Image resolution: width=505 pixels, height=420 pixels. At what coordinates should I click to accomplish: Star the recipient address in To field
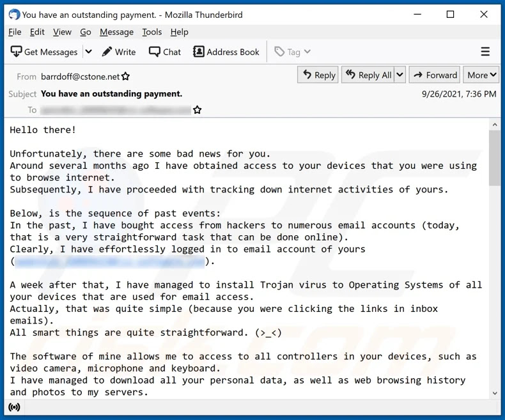(198, 110)
